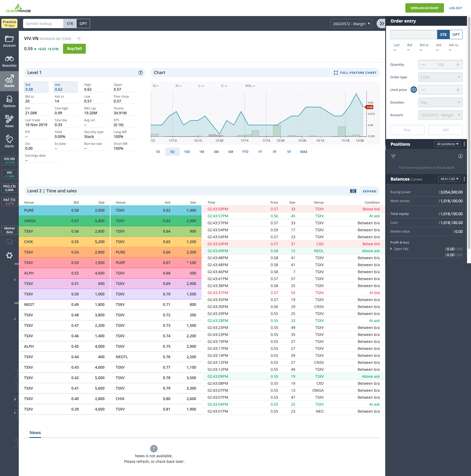Switch chart range to MAX
The height and width of the screenshot is (476, 471).
(x=304, y=152)
